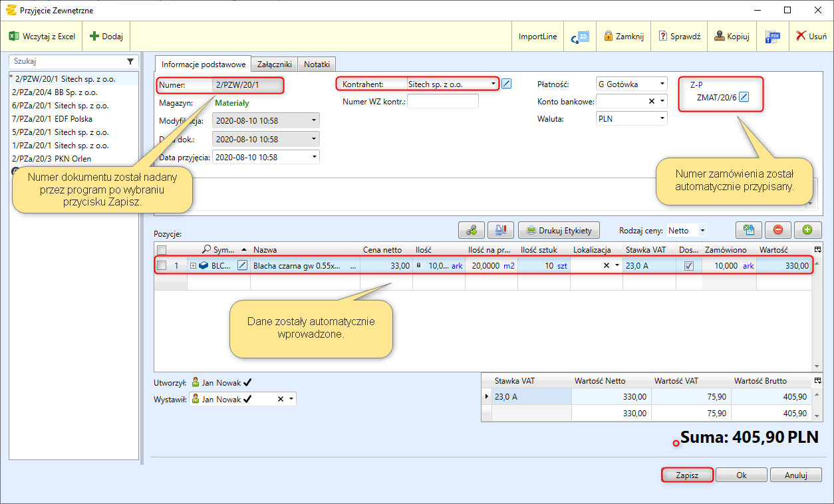Click the filter icon in search box
This screenshot has height=504, width=834.
point(130,61)
